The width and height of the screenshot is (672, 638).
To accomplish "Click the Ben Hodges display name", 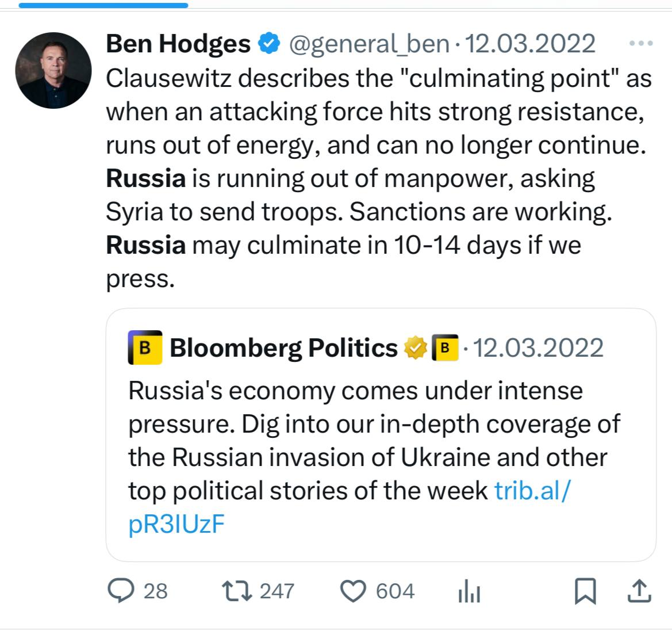I will [x=178, y=44].
